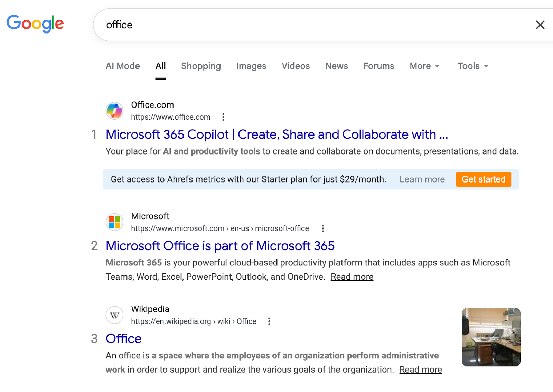Clear the search box with X icon

tap(540, 25)
